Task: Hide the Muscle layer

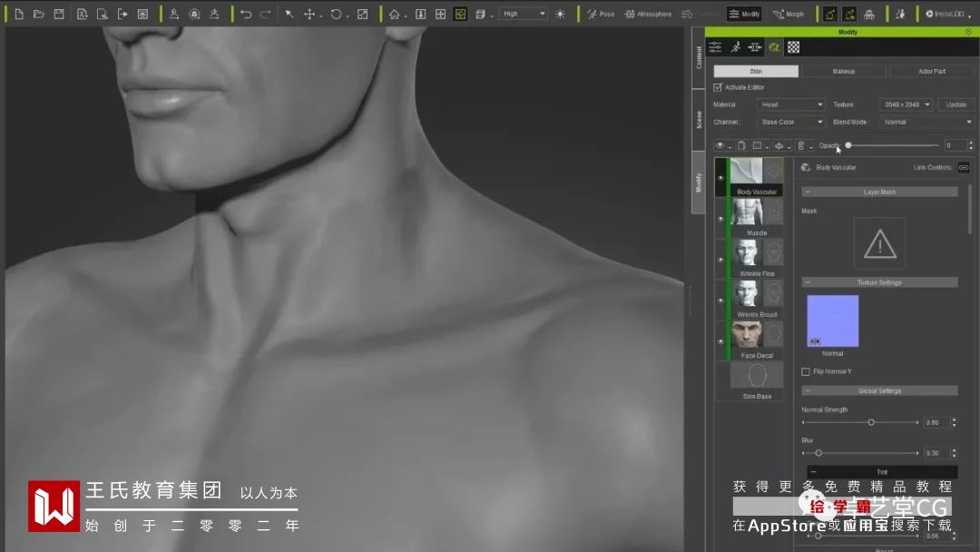Action: [720, 219]
